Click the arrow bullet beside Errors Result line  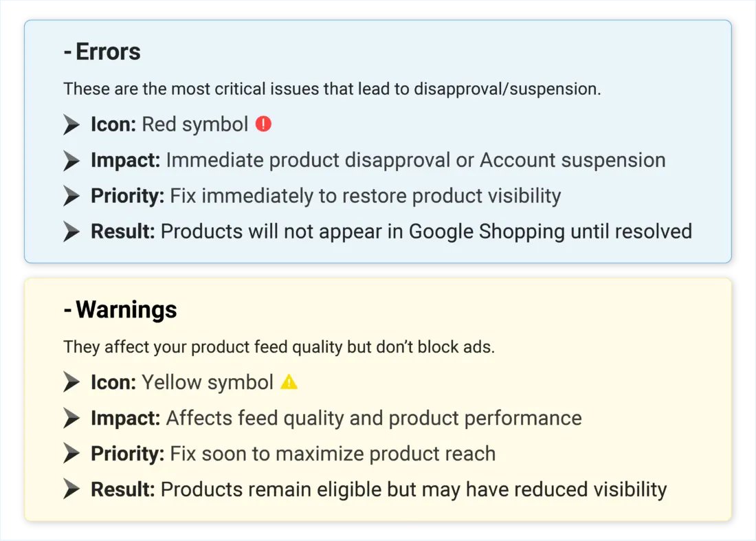(x=71, y=232)
